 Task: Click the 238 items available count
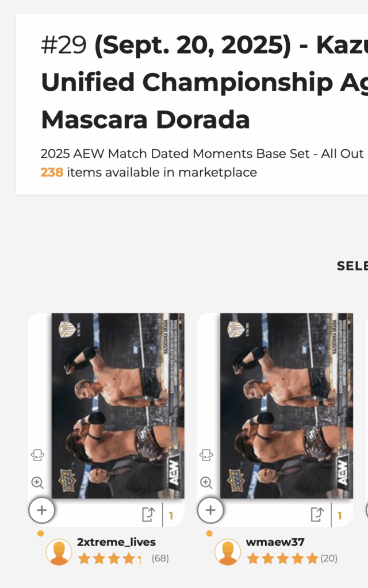(52, 172)
